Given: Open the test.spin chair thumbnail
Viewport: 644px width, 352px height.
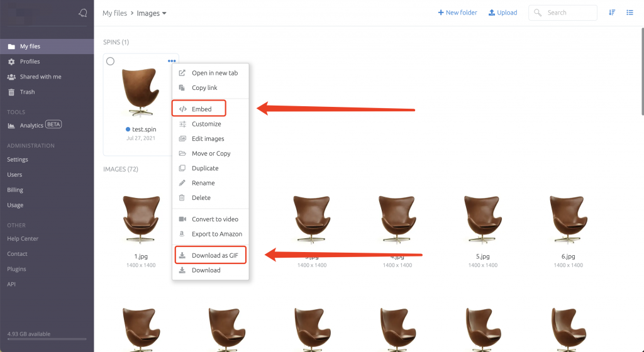Looking at the screenshot, I should (141, 93).
